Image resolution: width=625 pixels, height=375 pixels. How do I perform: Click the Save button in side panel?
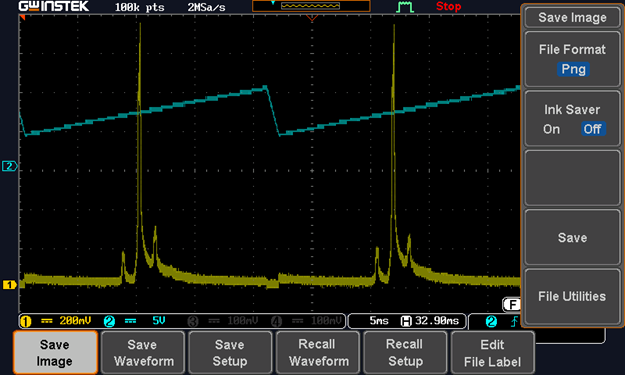click(572, 238)
